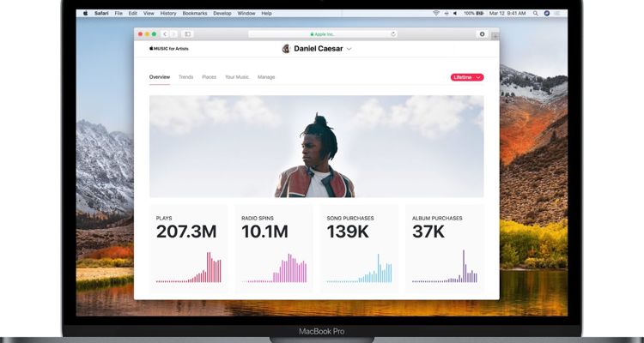Image resolution: width=644 pixels, height=343 pixels.
Task: Switch to the Trends tab
Action: pos(185,77)
